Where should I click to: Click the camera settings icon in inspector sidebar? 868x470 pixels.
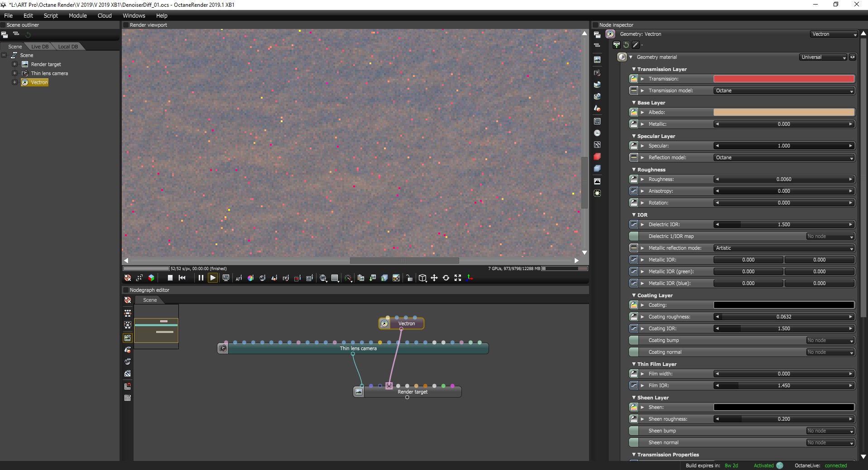597,73
